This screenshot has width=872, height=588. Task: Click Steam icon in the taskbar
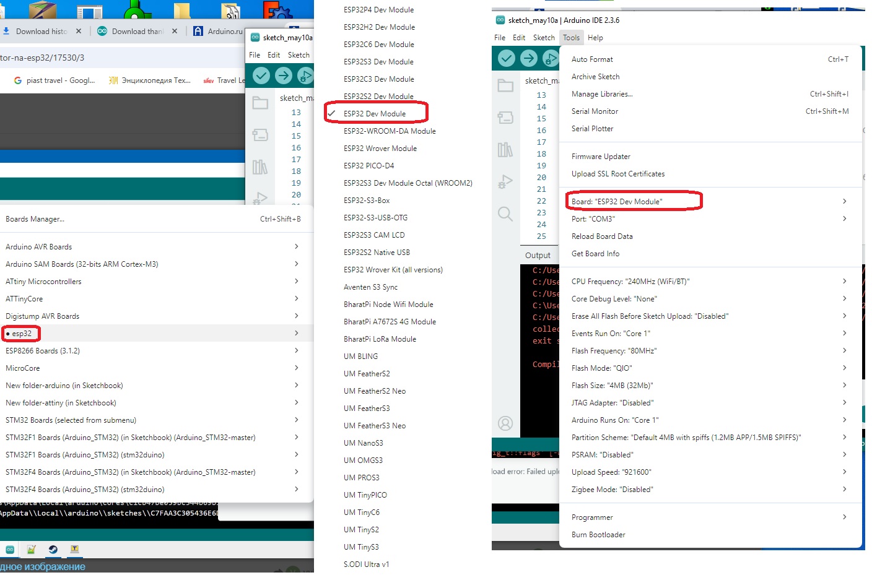pyautogui.click(x=53, y=549)
